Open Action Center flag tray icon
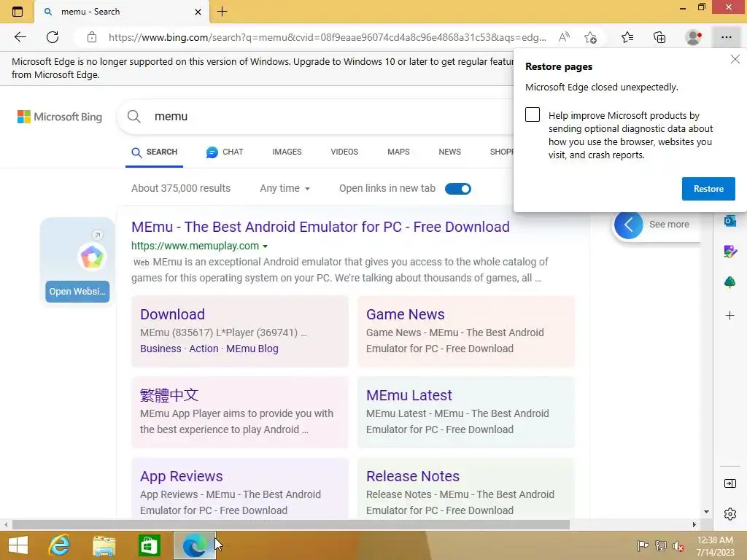 [x=643, y=545]
